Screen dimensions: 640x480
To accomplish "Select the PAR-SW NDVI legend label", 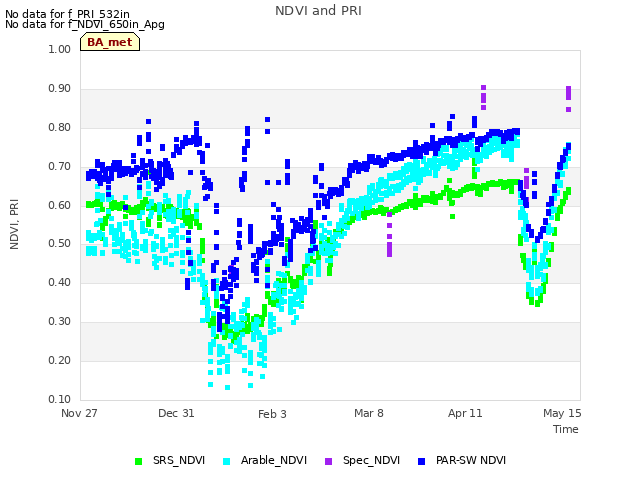I will [471, 460].
